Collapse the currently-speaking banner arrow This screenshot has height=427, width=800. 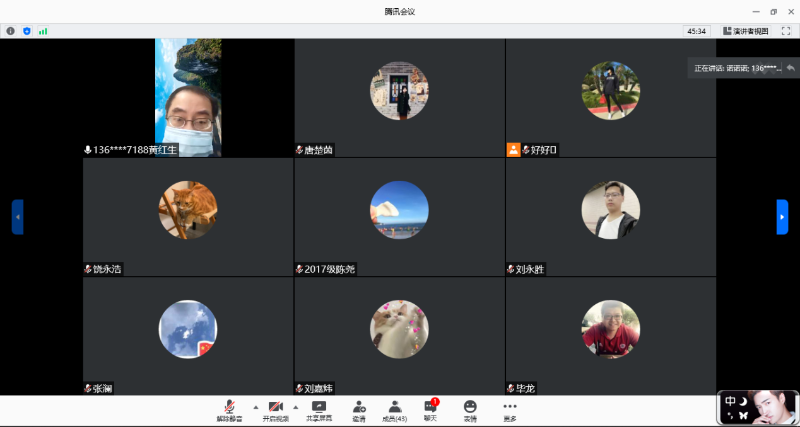click(790, 68)
